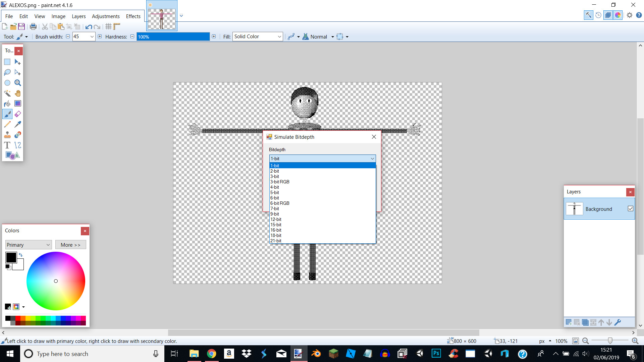Open the Edit menu

23,16
